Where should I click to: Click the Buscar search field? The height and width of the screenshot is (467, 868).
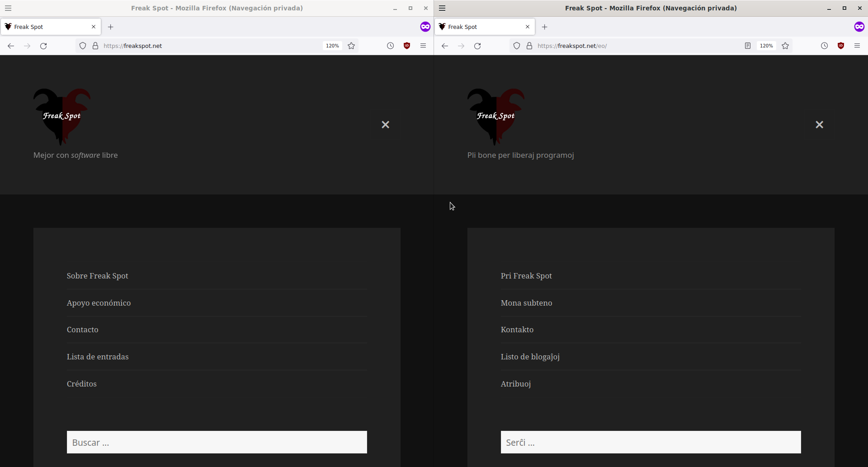click(217, 442)
